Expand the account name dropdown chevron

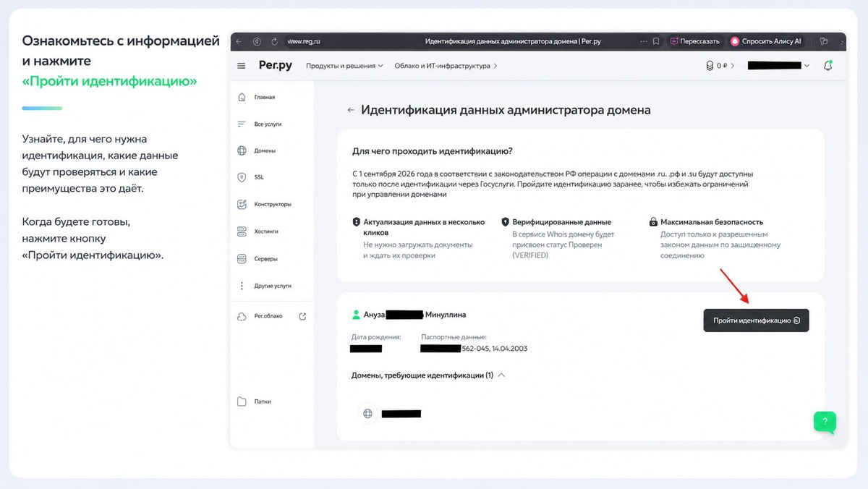[x=807, y=66]
